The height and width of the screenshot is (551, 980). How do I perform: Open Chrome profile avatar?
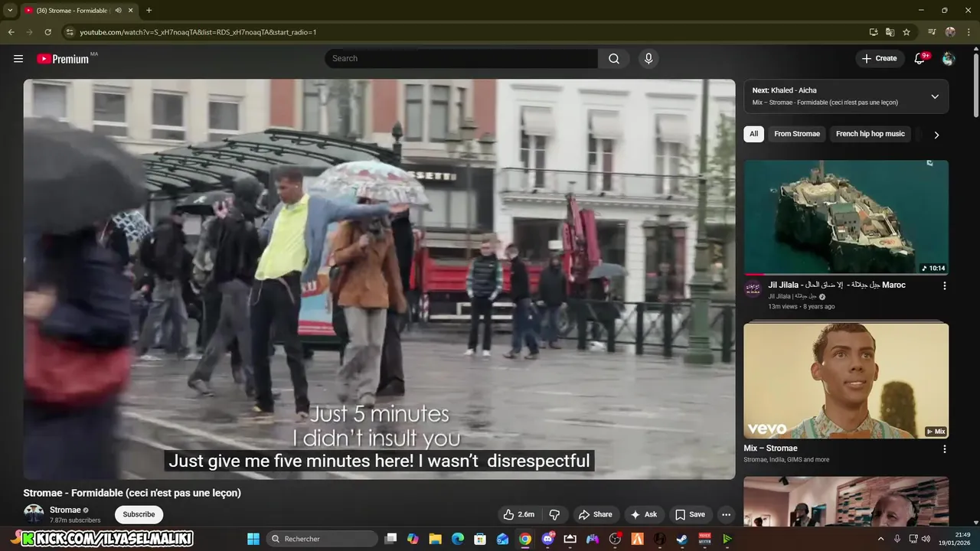(950, 32)
